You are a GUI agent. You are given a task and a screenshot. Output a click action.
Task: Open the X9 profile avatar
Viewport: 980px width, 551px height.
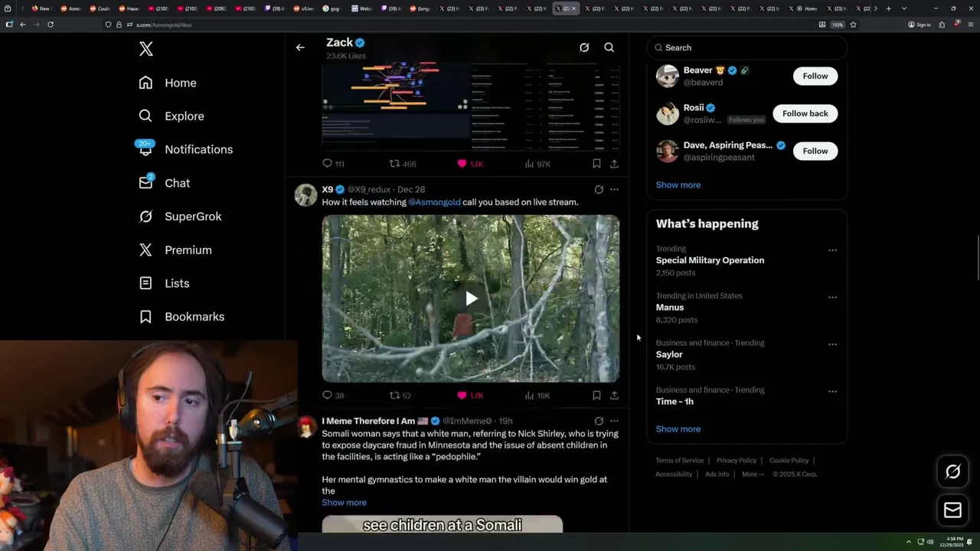[305, 195]
